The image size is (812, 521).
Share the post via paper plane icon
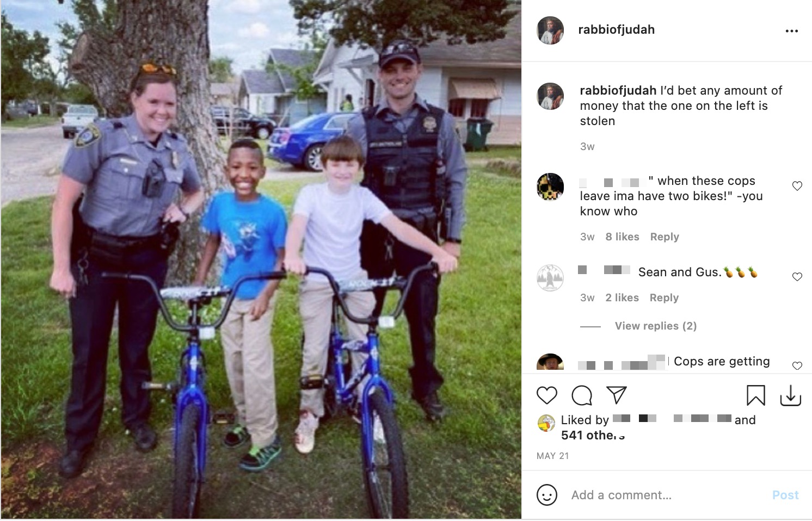(x=617, y=395)
